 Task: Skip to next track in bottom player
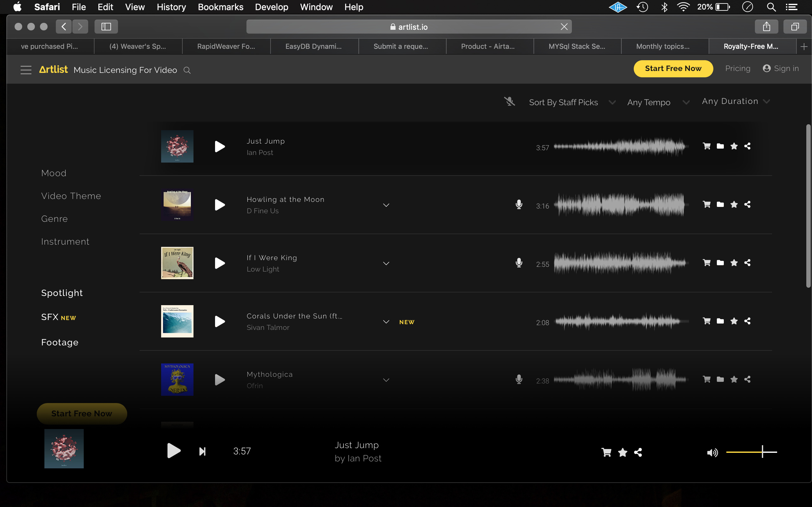coord(202,451)
